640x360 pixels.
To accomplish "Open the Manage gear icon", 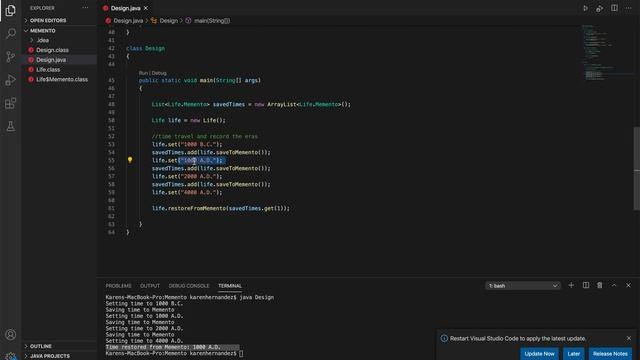I will (x=11, y=356).
